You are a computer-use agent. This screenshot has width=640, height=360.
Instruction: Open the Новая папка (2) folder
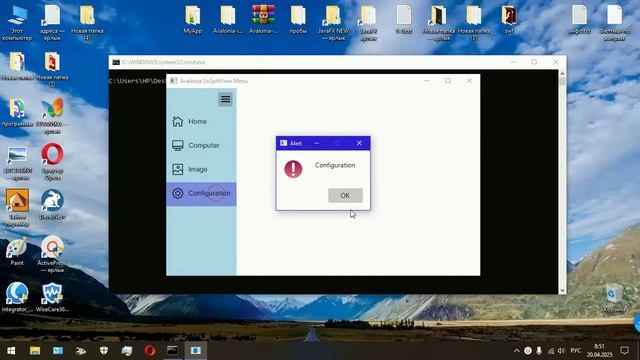52,69
